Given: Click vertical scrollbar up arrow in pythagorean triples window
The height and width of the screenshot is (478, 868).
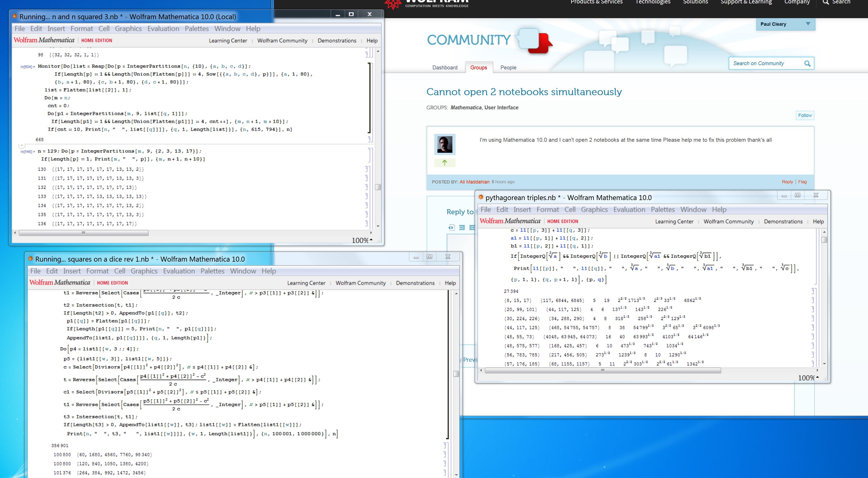Looking at the screenshot, I should [x=825, y=232].
